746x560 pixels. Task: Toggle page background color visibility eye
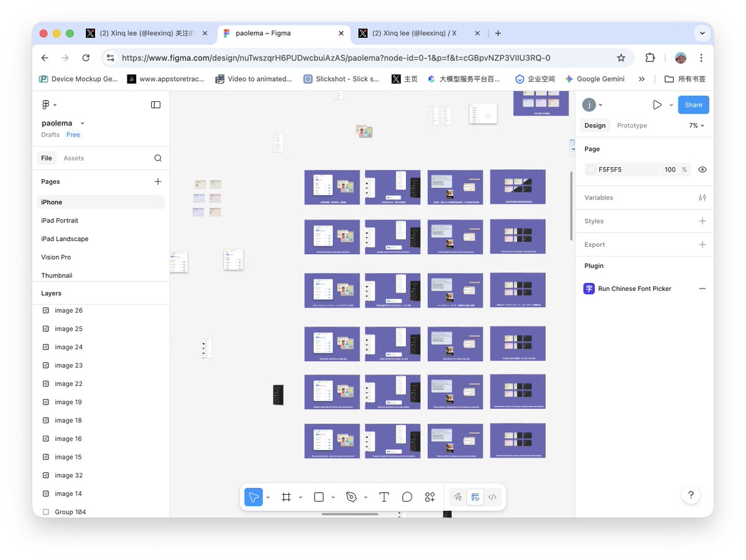[702, 170]
